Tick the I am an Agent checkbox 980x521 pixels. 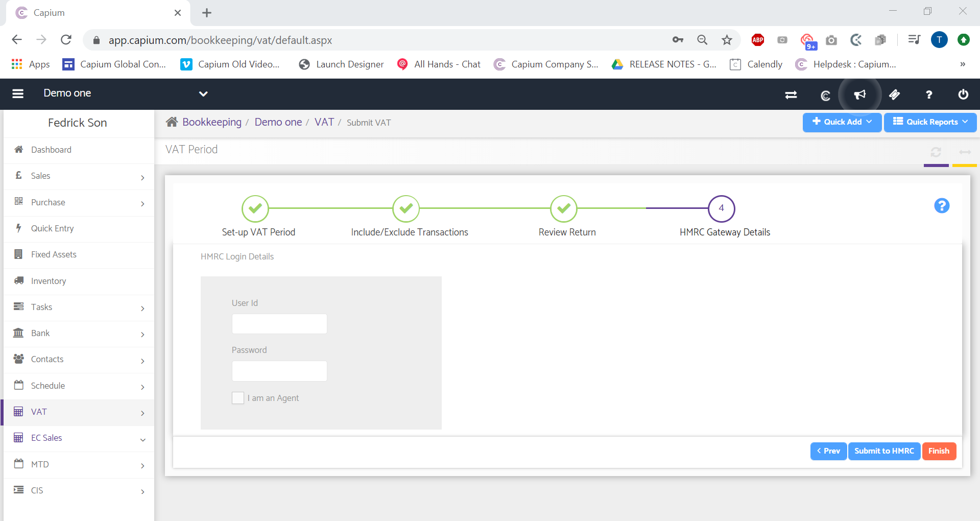[x=238, y=398]
